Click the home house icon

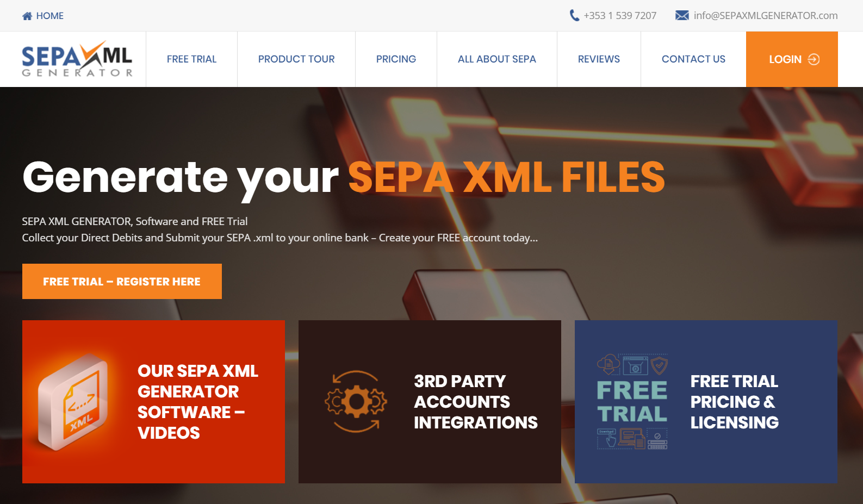(x=27, y=16)
